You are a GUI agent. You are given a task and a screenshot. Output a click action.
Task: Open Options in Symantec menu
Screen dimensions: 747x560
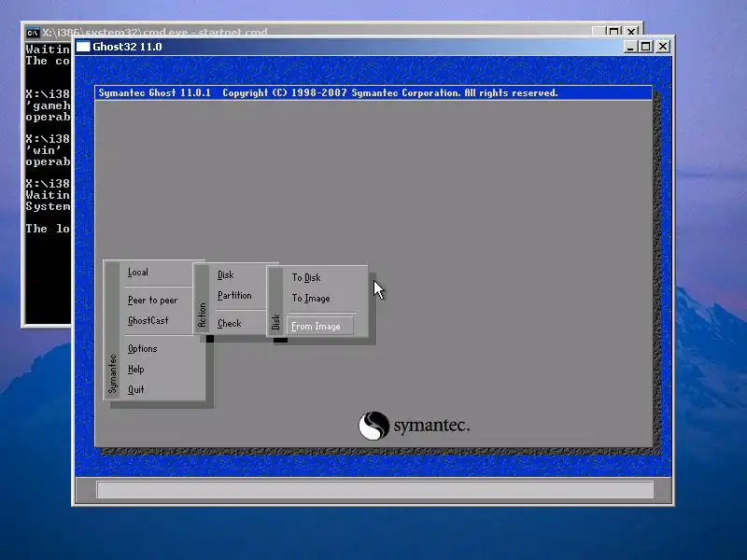[143, 348]
